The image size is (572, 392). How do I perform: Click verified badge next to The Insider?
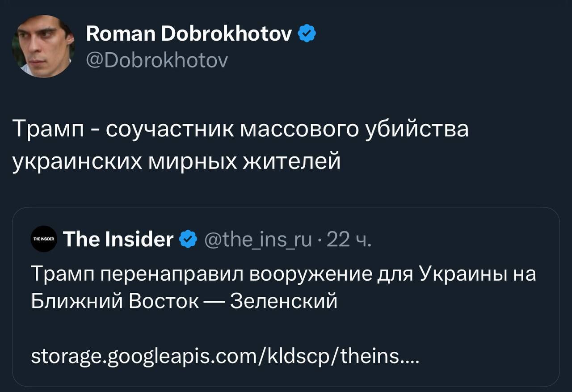coord(188,240)
